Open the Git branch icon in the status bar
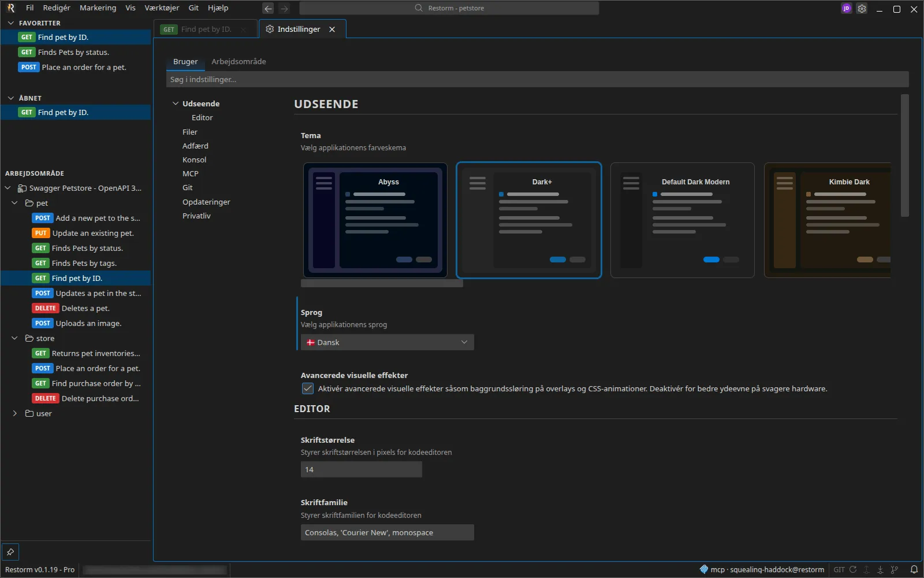 895,569
